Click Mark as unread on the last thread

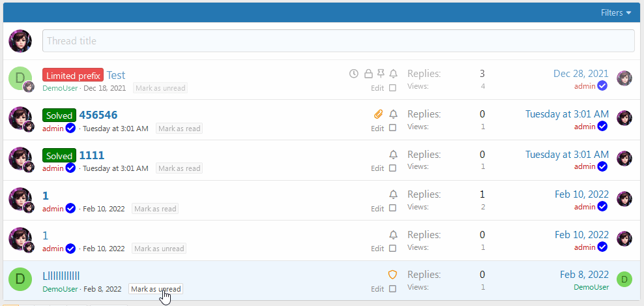(156, 289)
